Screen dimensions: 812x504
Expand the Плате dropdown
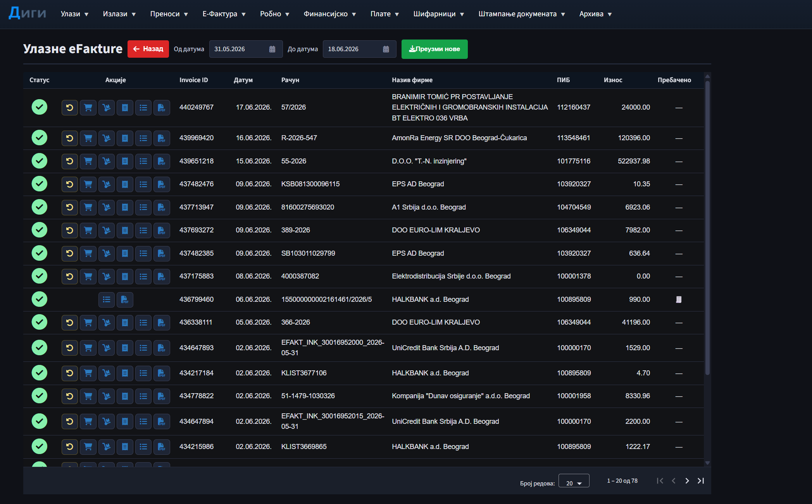pos(385,14)
